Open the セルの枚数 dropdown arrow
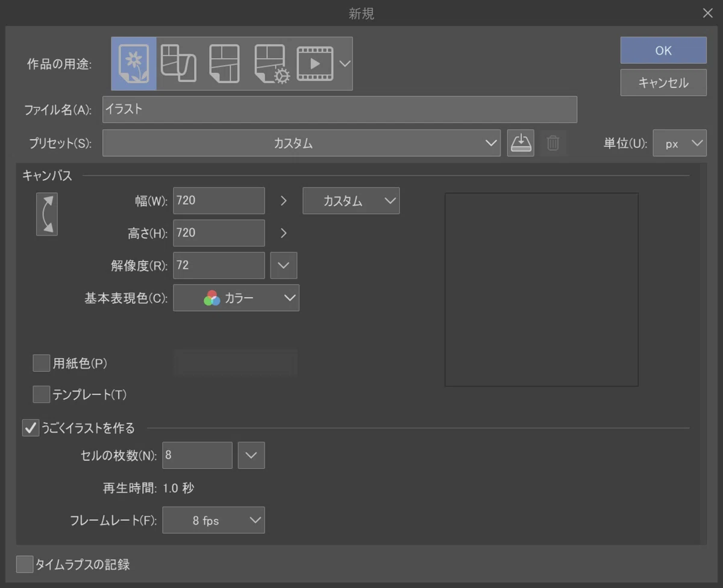Viewport: 723px width, 588px height. click(251, 455)
